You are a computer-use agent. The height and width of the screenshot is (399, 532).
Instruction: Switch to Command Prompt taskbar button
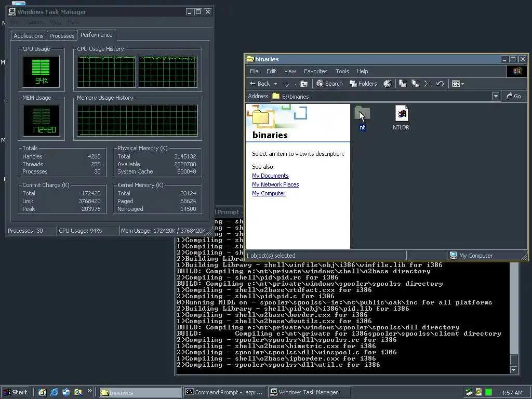click(225, 392)
